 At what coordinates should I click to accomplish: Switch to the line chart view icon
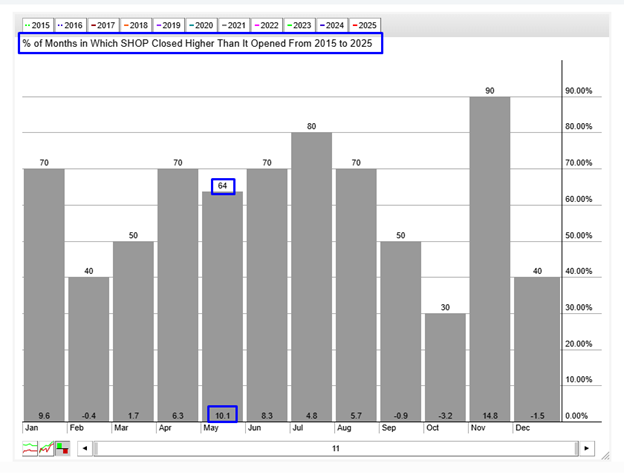coord(30,448)
